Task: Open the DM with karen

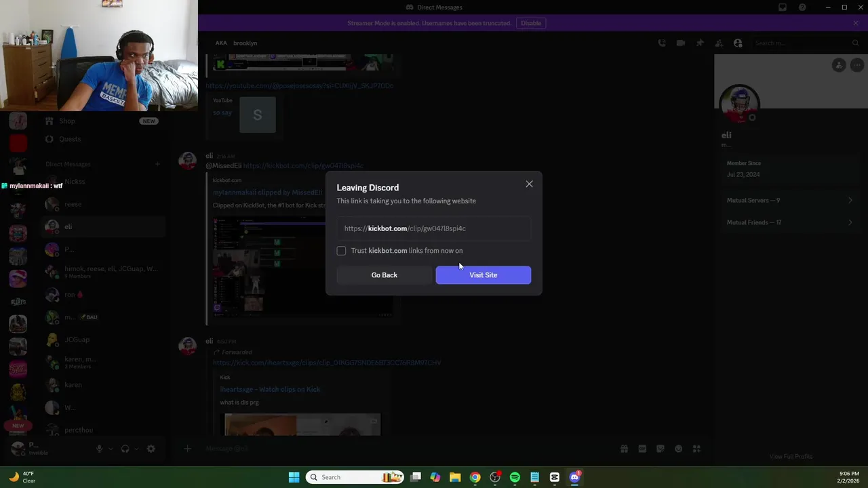Action: 102,385
